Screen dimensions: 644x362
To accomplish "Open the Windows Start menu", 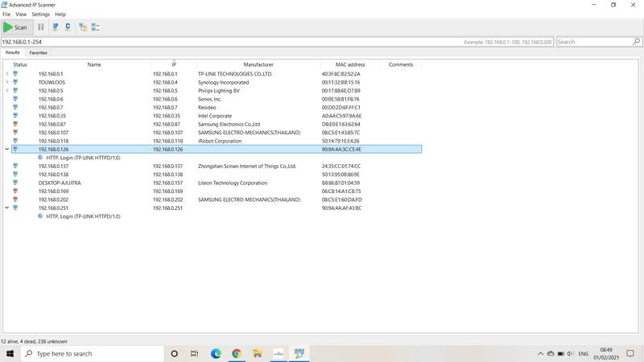I will click(x=10, y=353).
